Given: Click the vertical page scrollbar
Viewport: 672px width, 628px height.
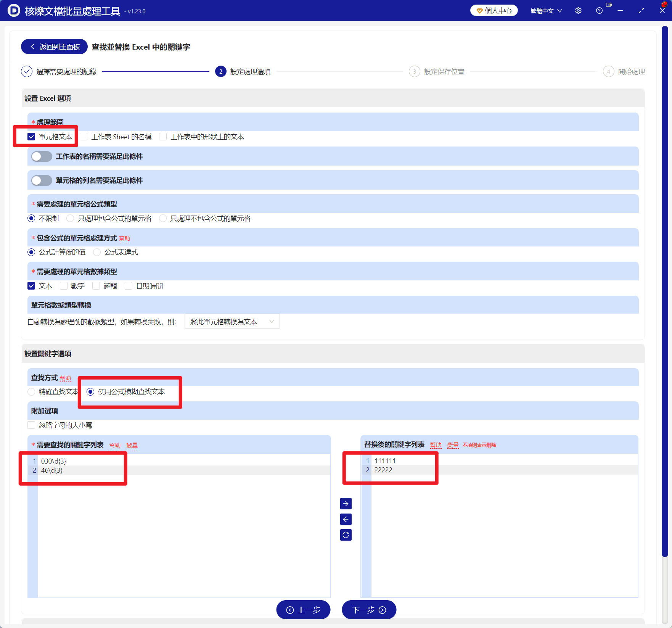Looking at the screenshot, I should coord(664,291).
